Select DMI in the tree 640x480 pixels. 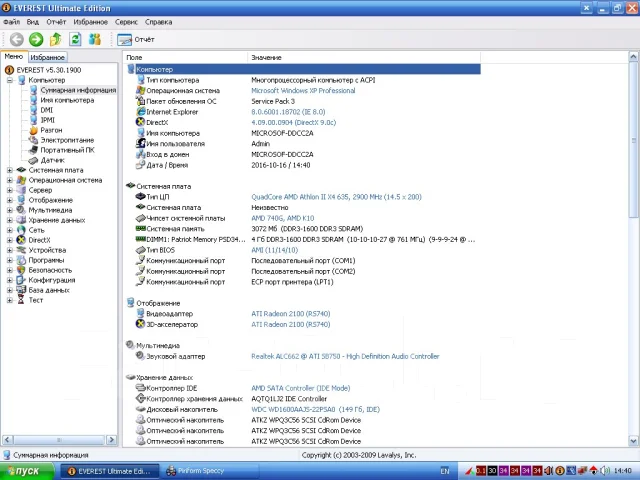(47, 110)
